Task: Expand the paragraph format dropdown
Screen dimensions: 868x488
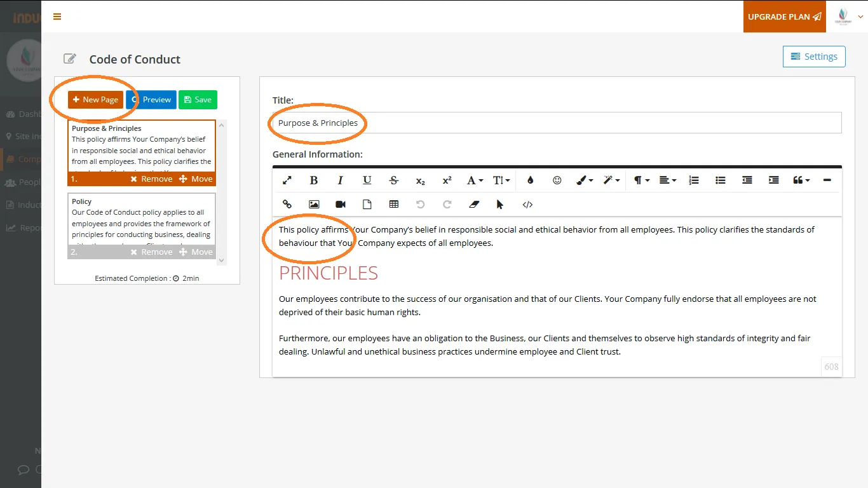Action: point(641,180)
